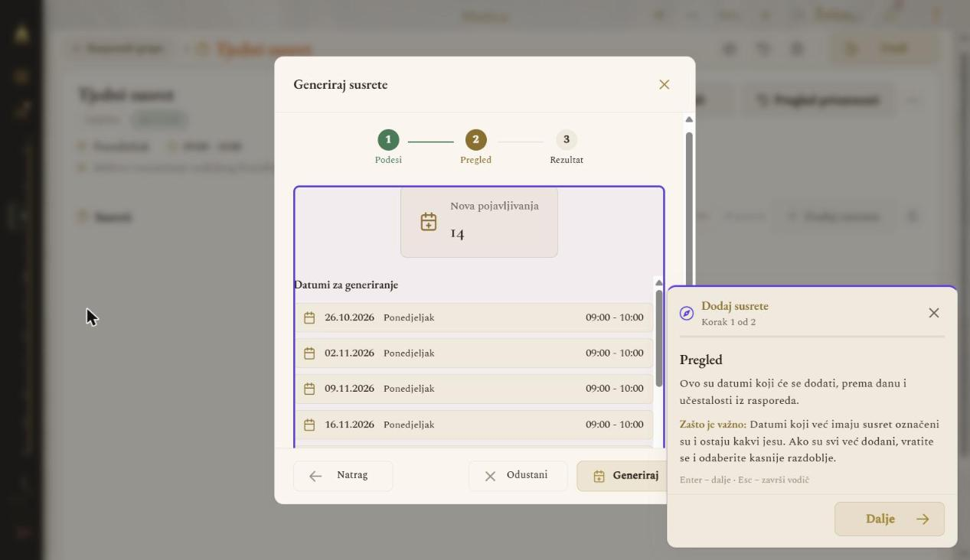The image size is (970, 560).
Task: Close the Dodaj susrete guide popup
Action: pyautogui.click(x=933, y=313)
